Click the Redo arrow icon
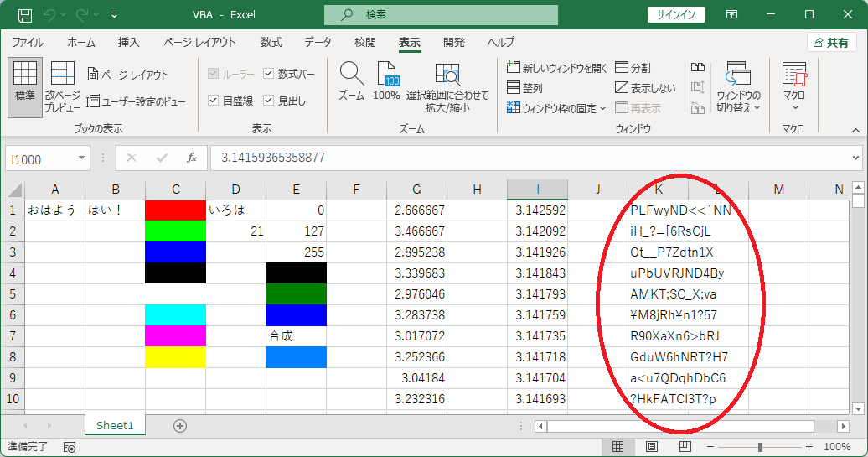This screenshot has width=868, height=457. tap(82, 15)
